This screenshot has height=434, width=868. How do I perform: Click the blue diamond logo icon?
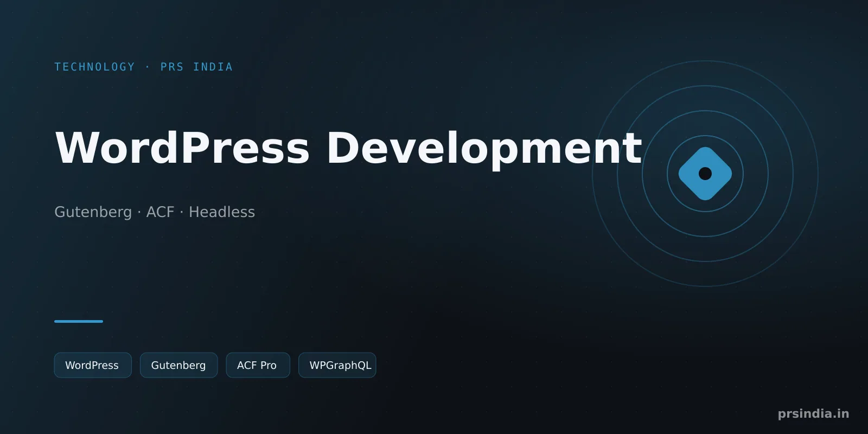click(x=705, y=174)
